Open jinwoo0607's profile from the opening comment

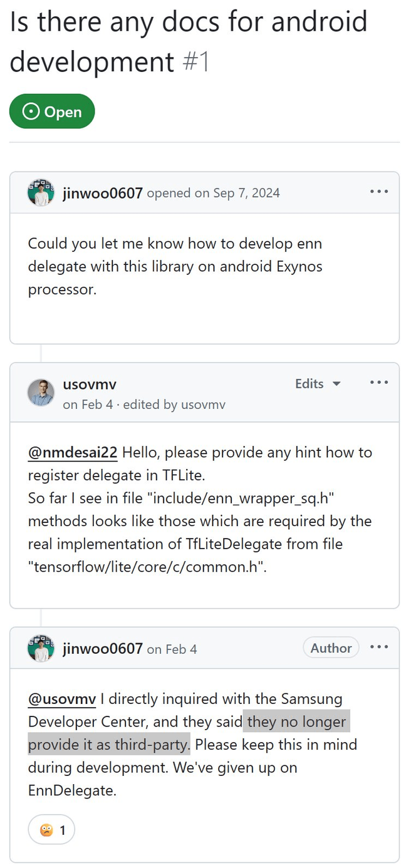[x=103, y=193]
